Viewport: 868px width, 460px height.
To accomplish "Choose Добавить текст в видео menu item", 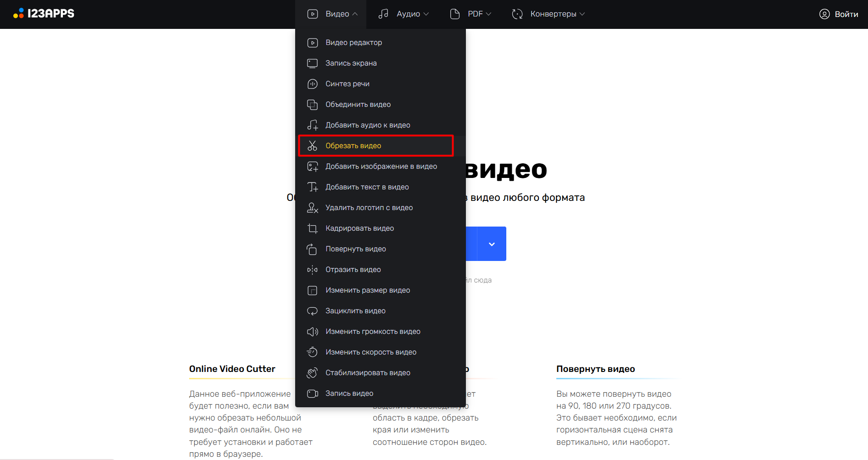I will pos(367,187).
